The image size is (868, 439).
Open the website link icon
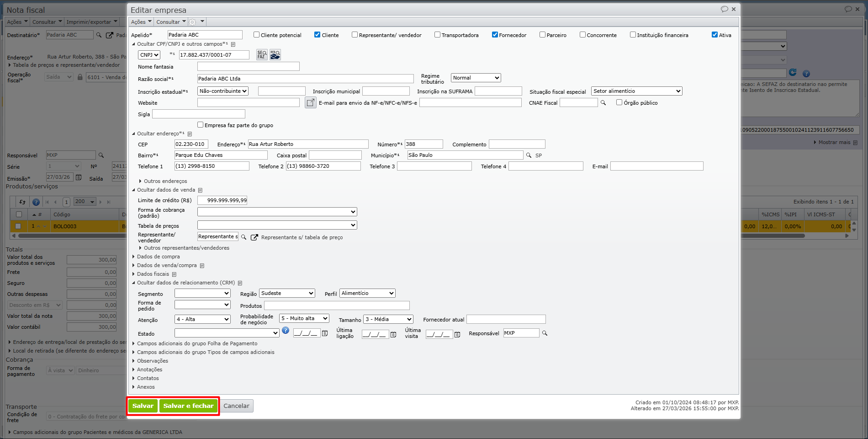tap(310, 103)
